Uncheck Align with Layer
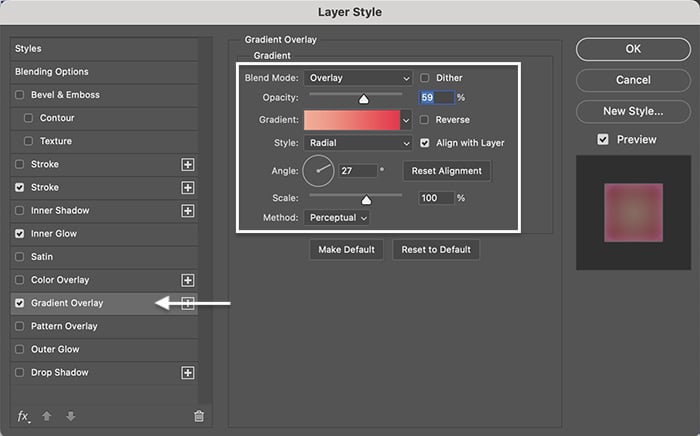This screenshot has height=436, width=700. (425, 143)
